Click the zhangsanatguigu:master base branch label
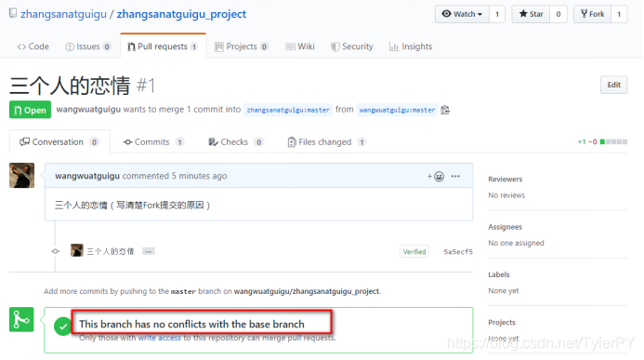This screenshot has height=360, width=644. point(288,110)
